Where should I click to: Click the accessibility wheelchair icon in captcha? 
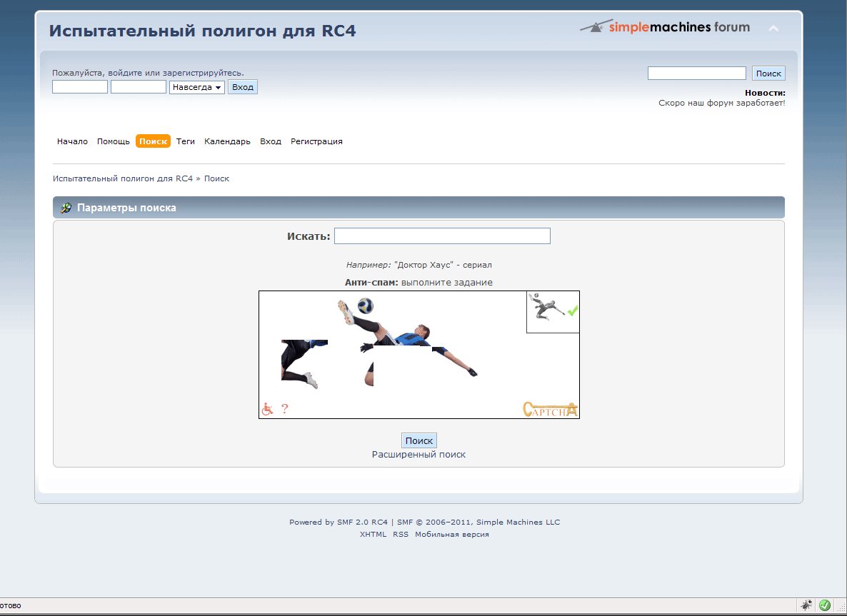267,409
